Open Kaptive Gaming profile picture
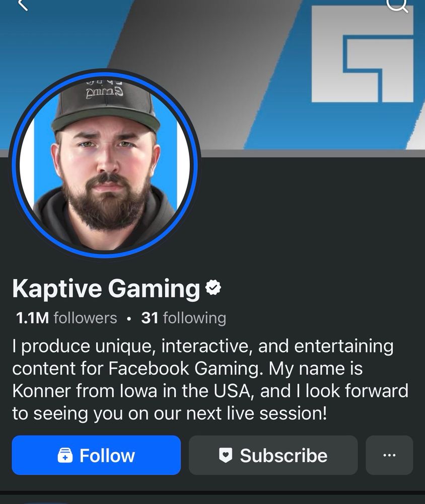The image size is (425, 504). tap(105, 165)
